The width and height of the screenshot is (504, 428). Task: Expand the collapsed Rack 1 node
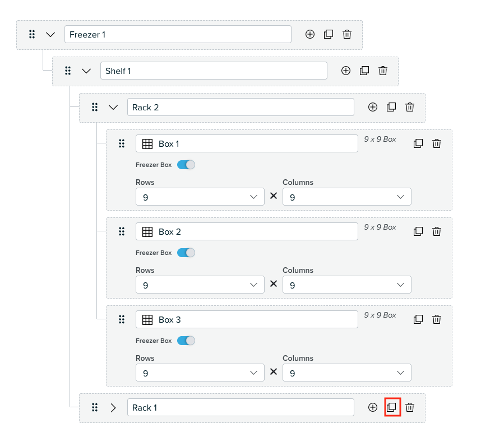pos(113,408)
